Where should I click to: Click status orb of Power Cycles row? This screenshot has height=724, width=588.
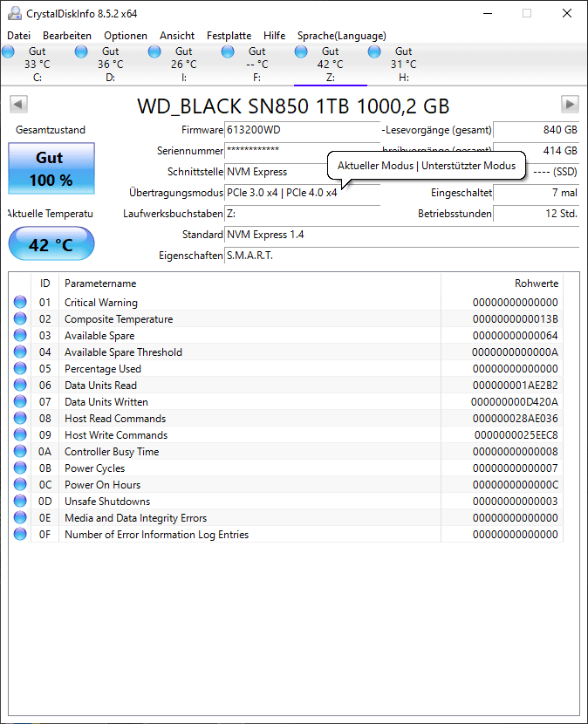[20, 468]
